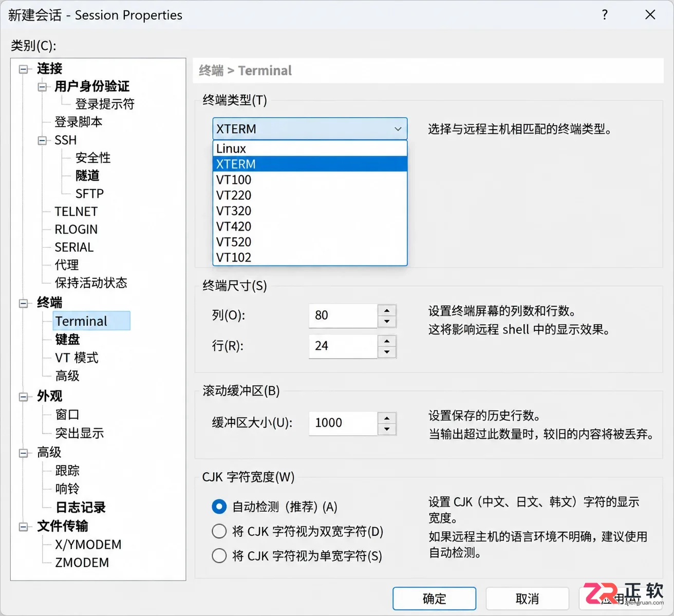This screenshot has width=674, height=616.
Task: Open the X/YMODEM category
Action: pos(88,545)
